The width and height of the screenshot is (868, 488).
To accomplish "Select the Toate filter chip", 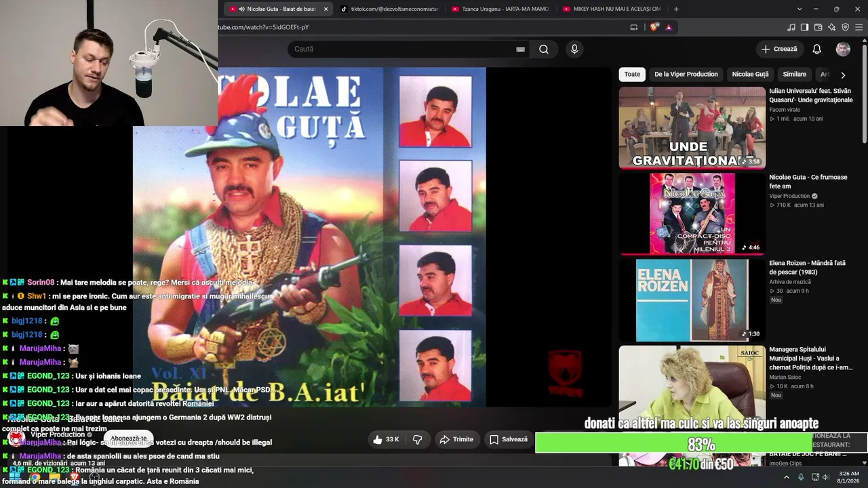I will coord(632,75).
